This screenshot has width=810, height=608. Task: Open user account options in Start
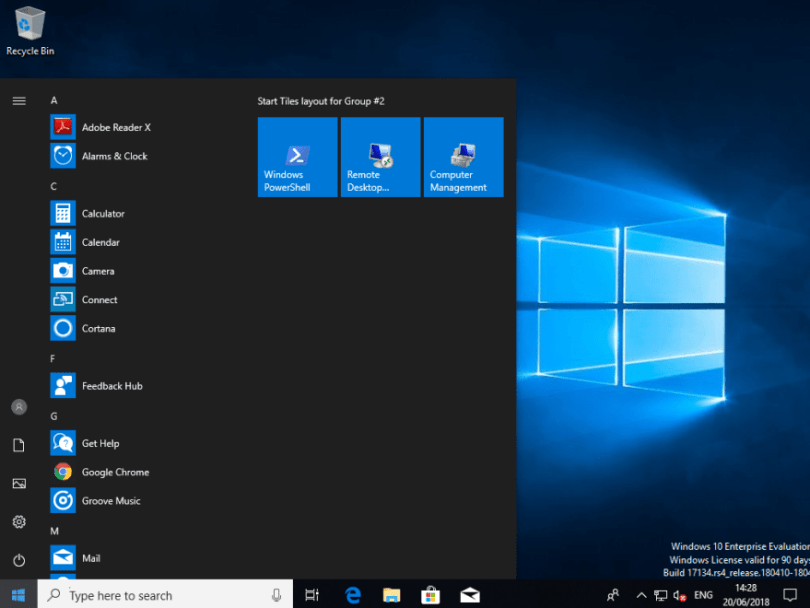[x=19, y=407]
